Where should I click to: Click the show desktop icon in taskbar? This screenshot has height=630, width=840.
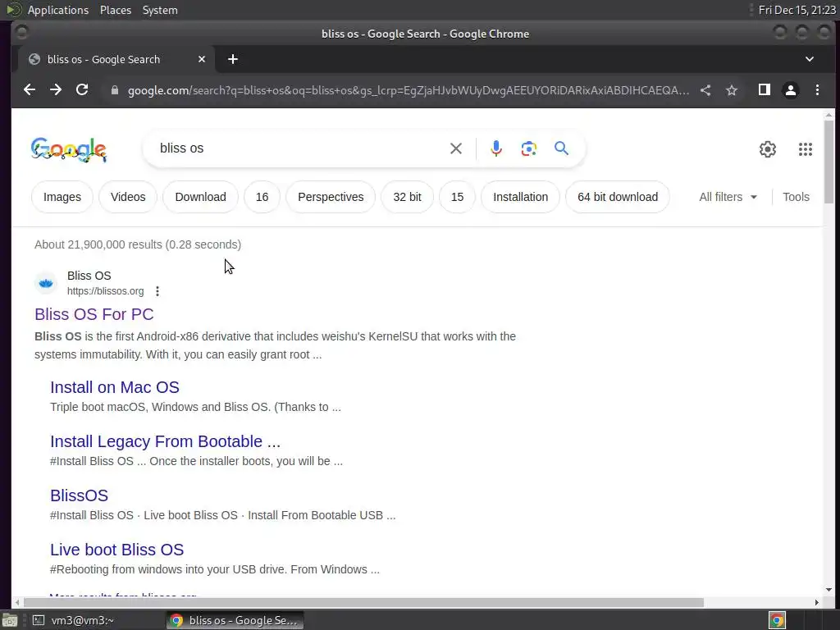(10, 620)
